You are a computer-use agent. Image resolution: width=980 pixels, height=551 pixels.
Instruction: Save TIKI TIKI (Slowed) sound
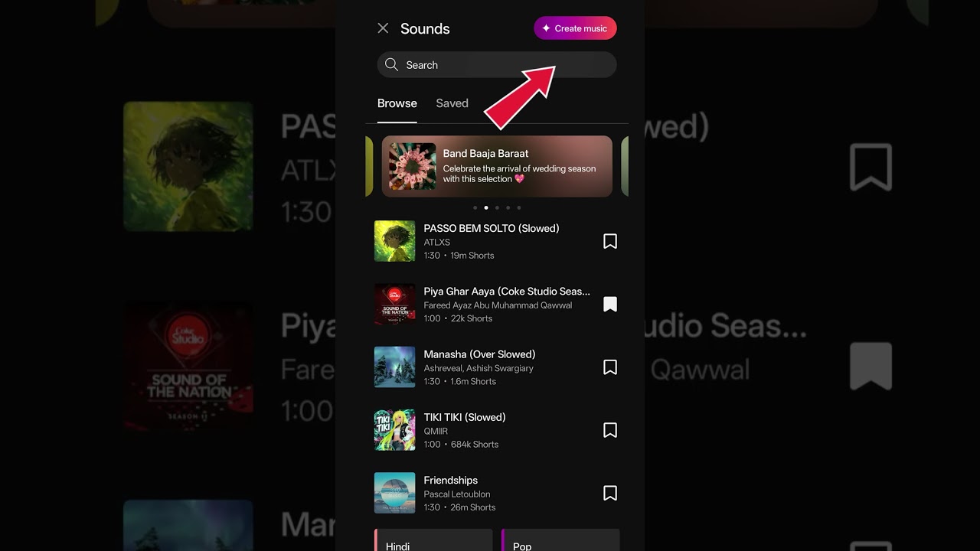coord(610,430)
